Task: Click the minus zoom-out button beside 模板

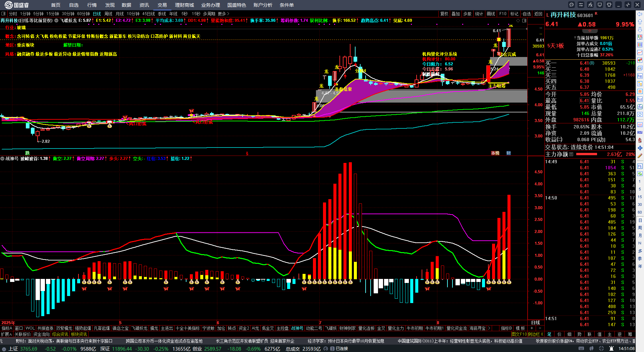Action: pyautogui.click(x=540, y=328)
